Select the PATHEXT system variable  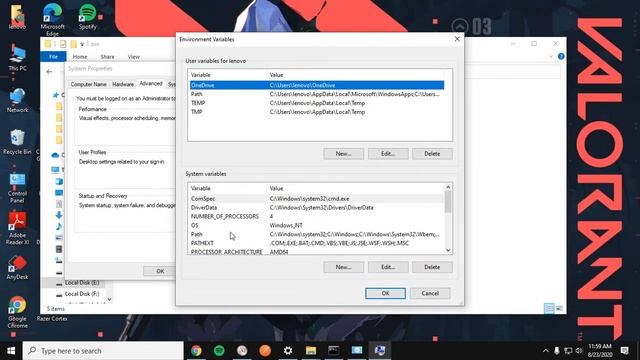click(316, 243)
